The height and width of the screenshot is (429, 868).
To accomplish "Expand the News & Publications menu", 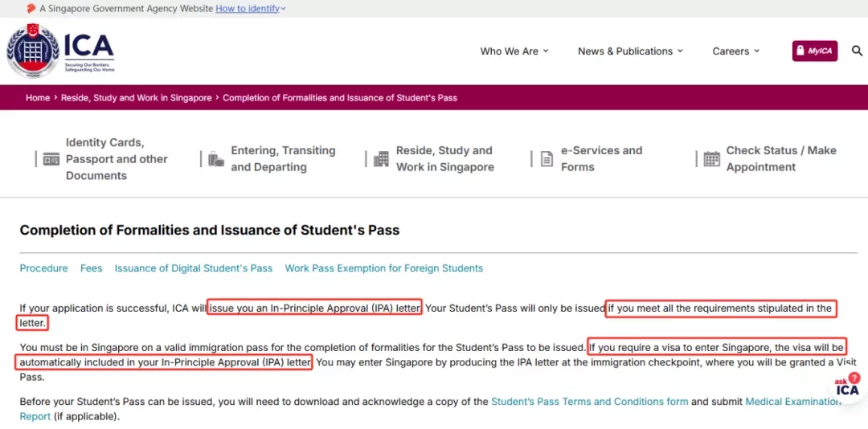I will 631,51.
